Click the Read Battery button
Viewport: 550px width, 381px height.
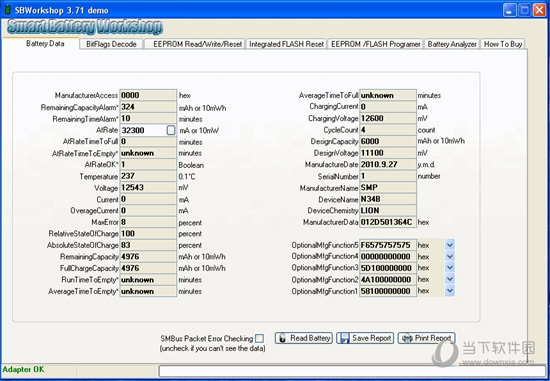304,338
